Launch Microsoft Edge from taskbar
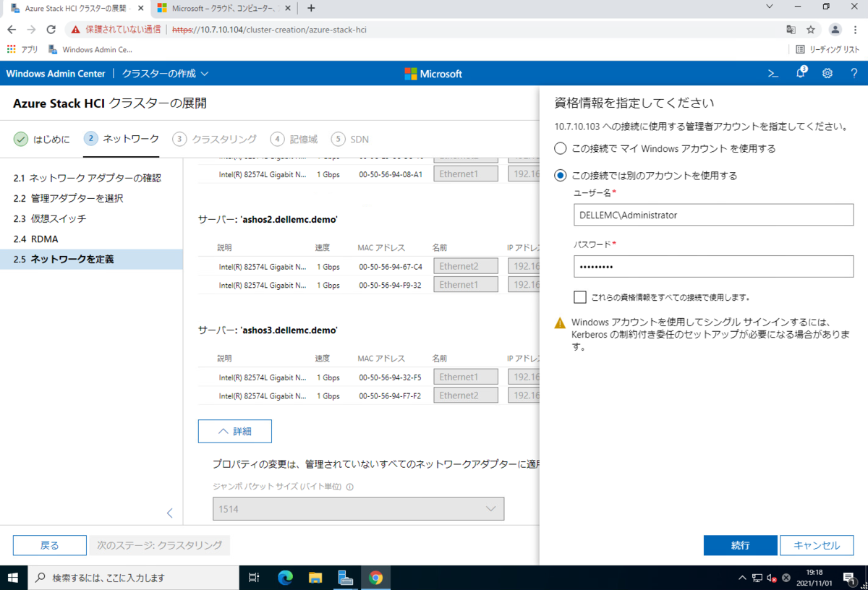The height and width of the screenshot is (590, 868). 285,578
